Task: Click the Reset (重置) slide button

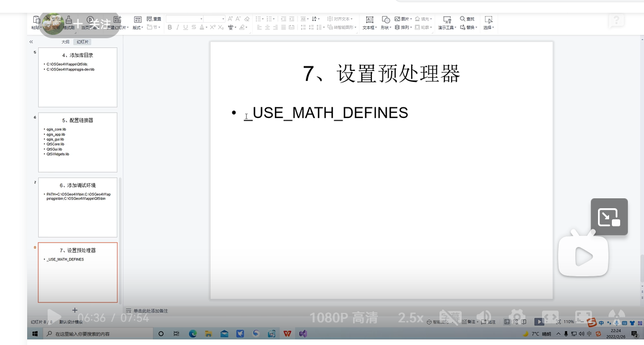Action: [x=154, y=19]
